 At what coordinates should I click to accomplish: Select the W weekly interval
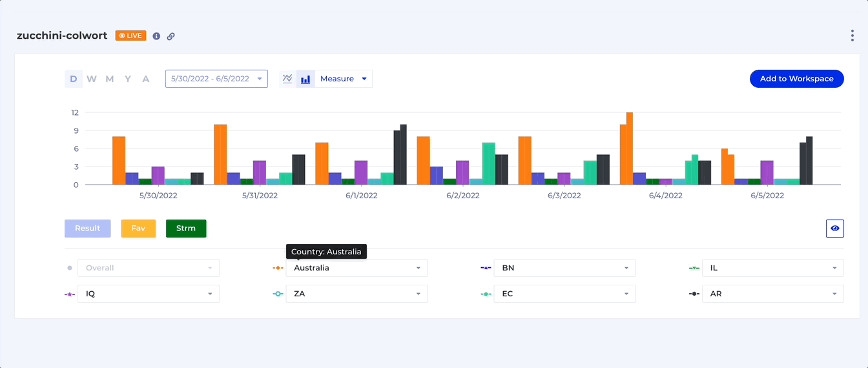92,79
